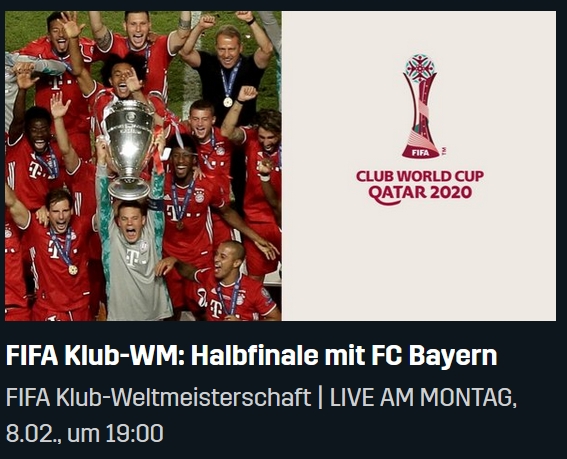Click the small FIFA badge on trophy base
This screenshot has width=567, height=459.
point(421,153)
